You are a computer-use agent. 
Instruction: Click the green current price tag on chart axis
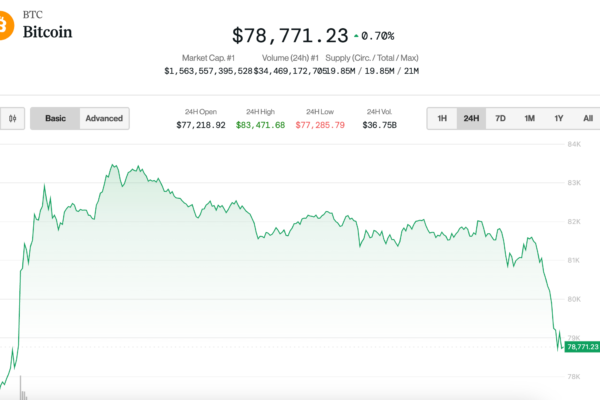pyautogui.click(x=581, y=346)
